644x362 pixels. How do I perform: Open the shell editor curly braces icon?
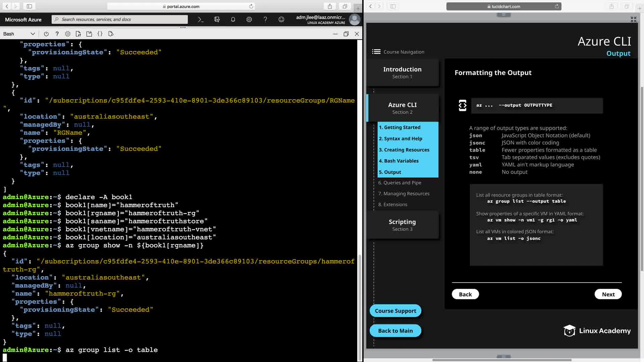coord(100,34)
